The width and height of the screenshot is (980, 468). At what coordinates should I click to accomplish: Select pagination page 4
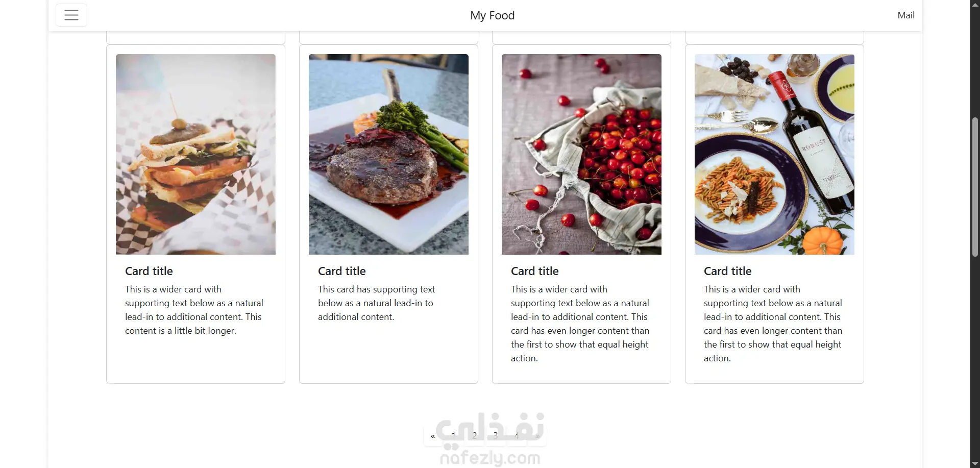[517, 436]
